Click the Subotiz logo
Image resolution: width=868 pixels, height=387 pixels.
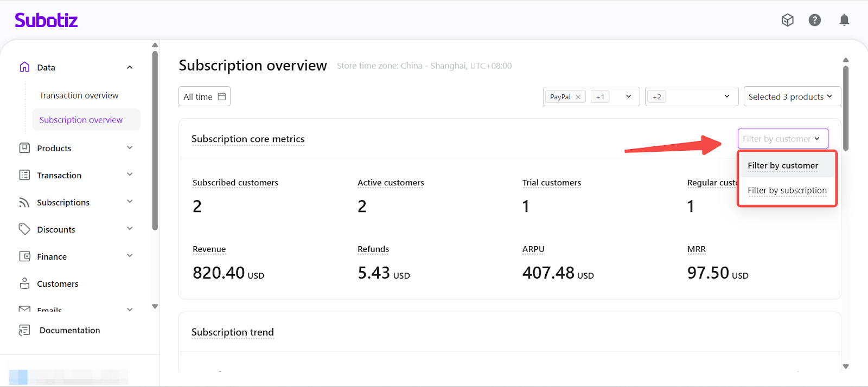coord(46,21)
